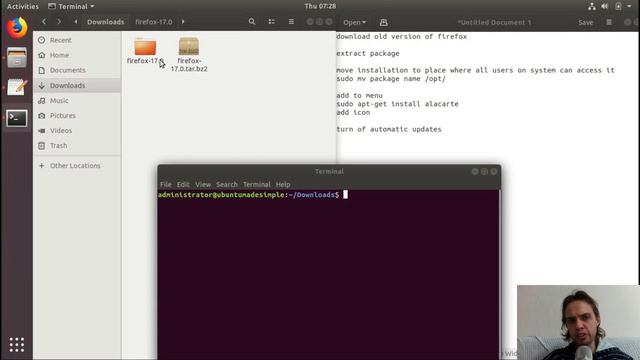640x360 pixels.
Task: Open the Text Editor hamburger menu
Action: tap(609, 22)
